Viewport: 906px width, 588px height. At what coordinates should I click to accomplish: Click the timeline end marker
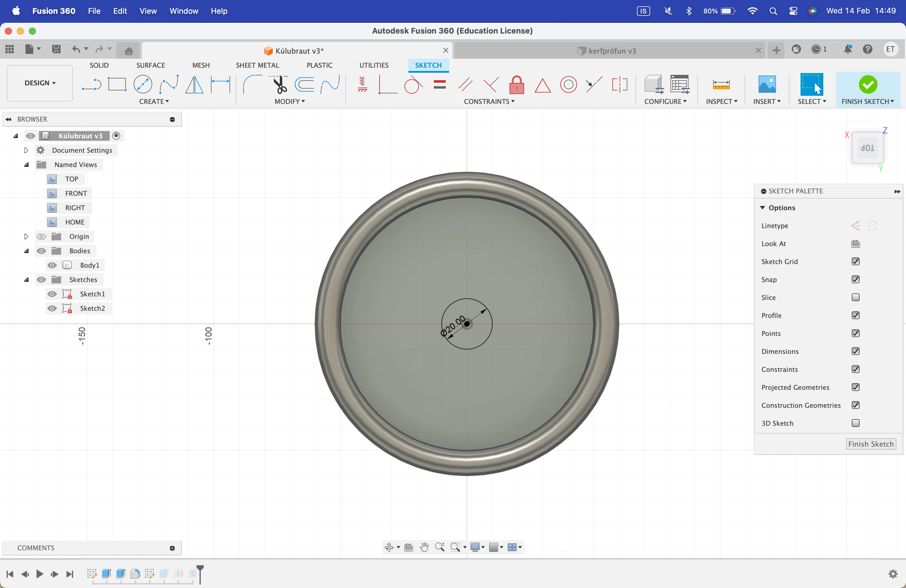pos(200,574)
